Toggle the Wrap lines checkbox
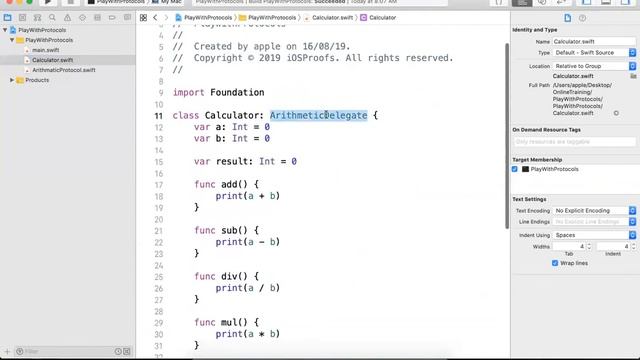Screen dimensions: 640x360 click(x=555, y=263)
